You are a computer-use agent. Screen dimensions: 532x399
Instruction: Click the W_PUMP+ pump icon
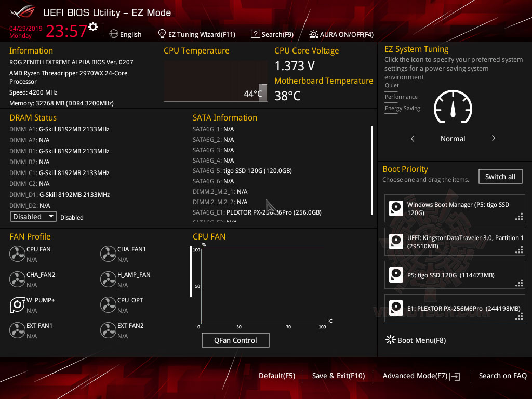[17, 304]
